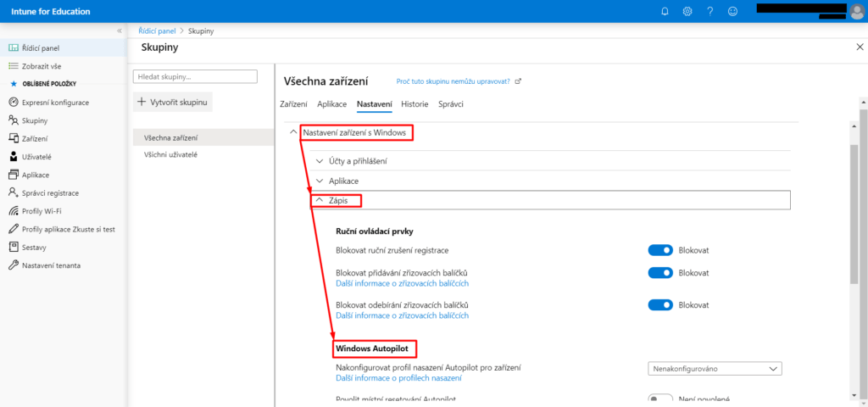Open Nastavení tenanta in the sidebar
868x407 pixels.
pyautogui.click(x=51, y=265)
